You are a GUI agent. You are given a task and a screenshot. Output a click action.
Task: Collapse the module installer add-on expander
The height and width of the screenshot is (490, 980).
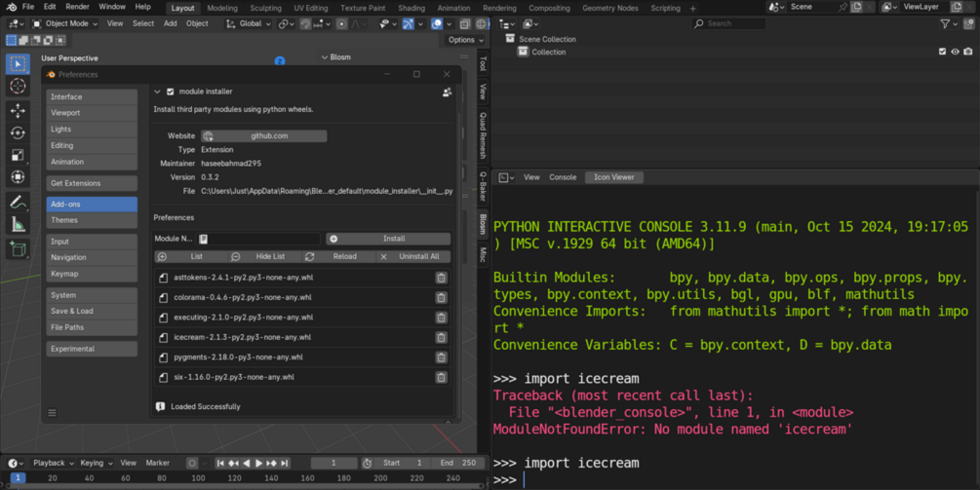(x=158, y=92)
